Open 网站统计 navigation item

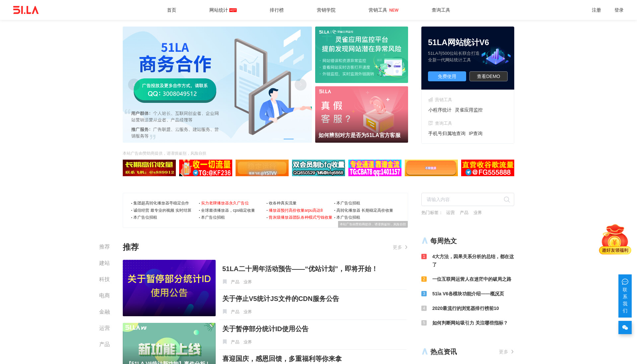[x=223, y=10]
